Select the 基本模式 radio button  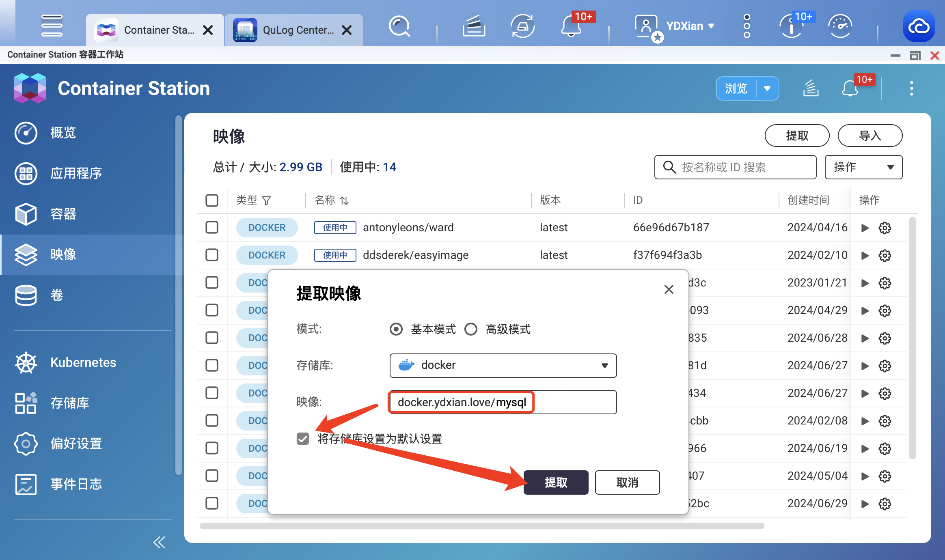[396, 329]
